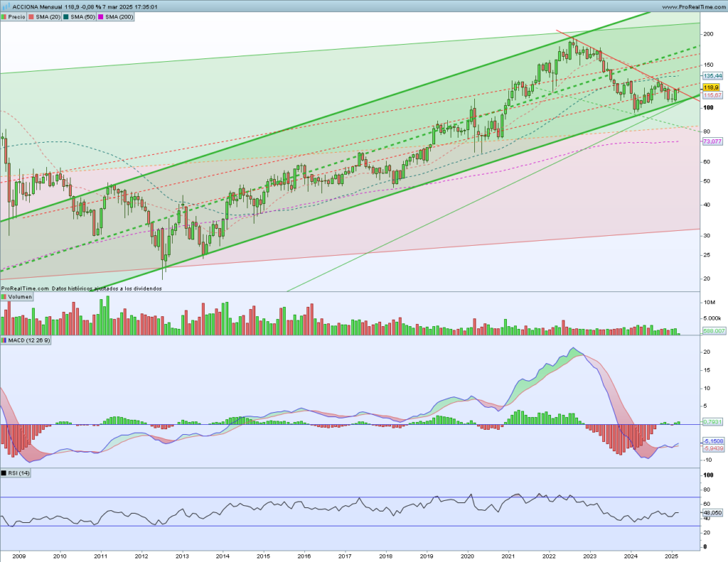
Task: Click the red SMA (20) color square
Action: (31, 16)
